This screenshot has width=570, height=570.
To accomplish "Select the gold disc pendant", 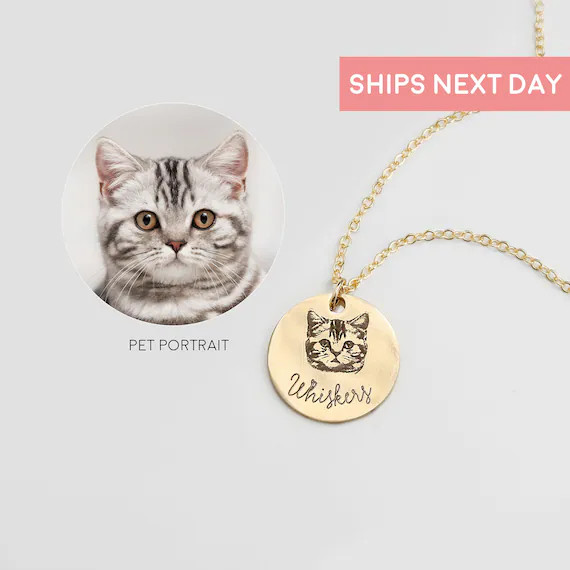I will point(333,358).
